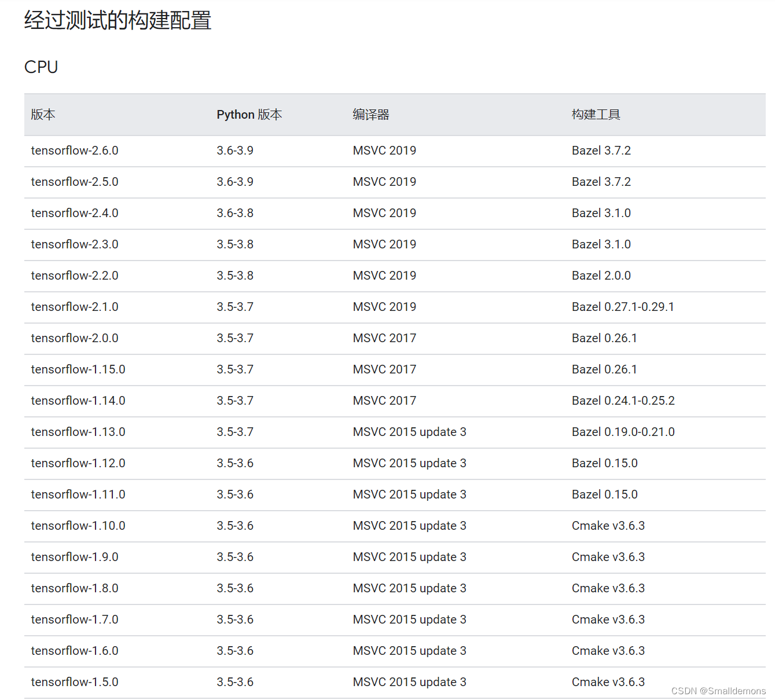Select the tensorflow-1.8.0 cell
This screenshot has width=775, height=700.
[x=75, y=588]
